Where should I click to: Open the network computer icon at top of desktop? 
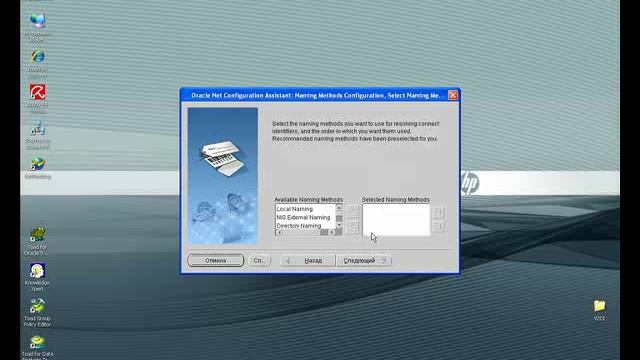[x=38, y=27]
